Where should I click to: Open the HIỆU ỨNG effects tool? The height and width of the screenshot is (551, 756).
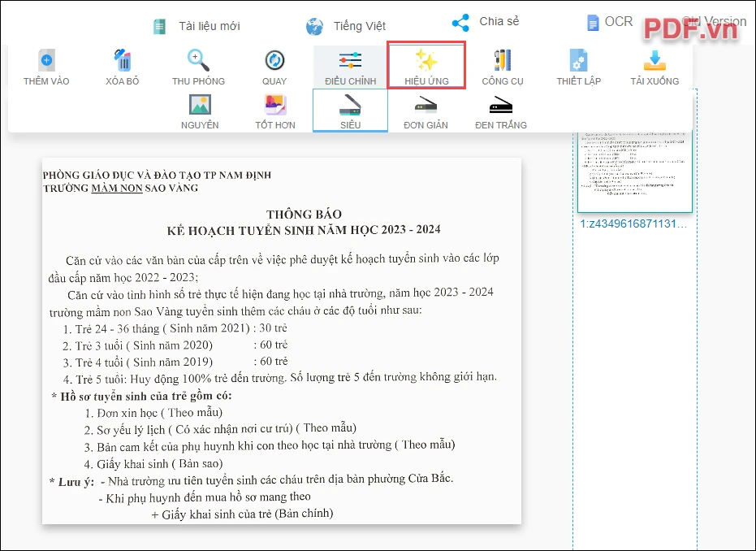point(426,65)
